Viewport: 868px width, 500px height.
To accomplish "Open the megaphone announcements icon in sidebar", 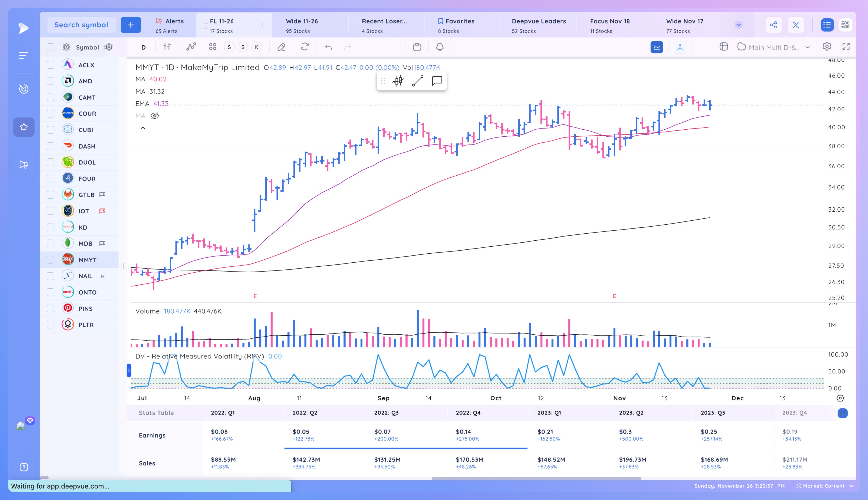I will 24,165.
